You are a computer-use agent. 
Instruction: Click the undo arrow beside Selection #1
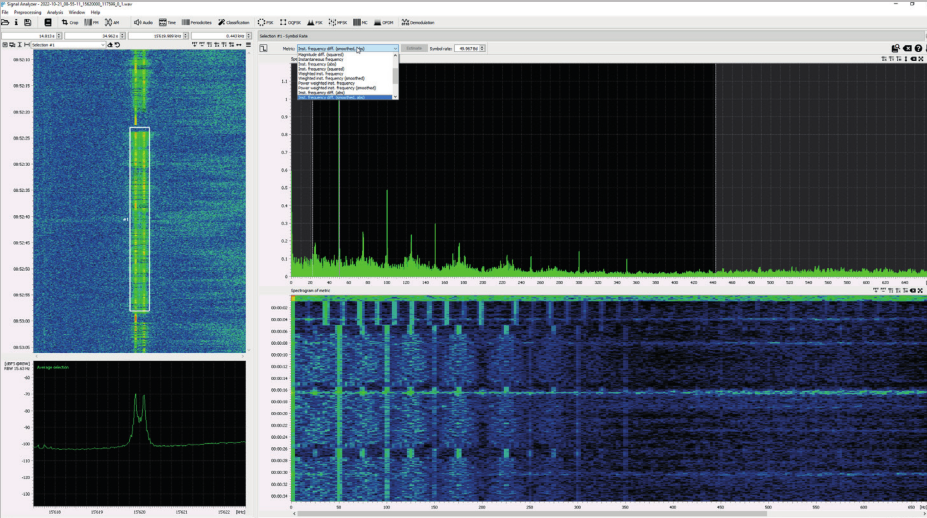(x=118, y=45)
